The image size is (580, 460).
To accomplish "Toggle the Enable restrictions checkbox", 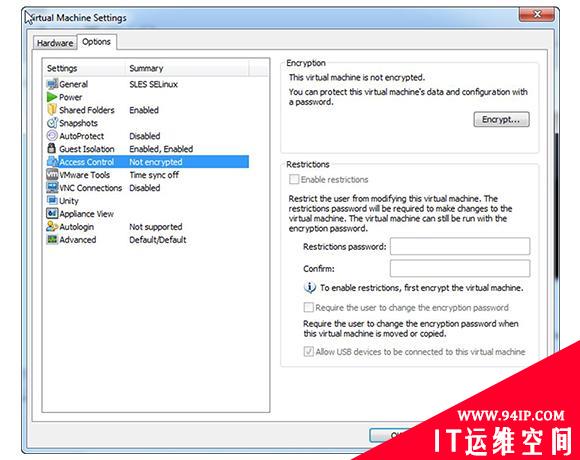I will 294,179.
